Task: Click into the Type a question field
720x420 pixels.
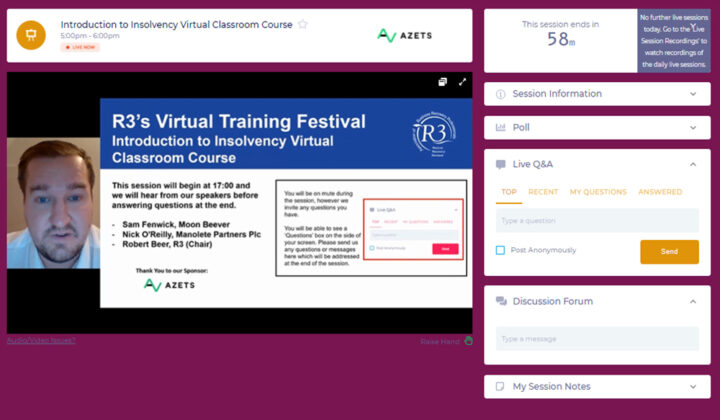Action: tap(597, 221)
